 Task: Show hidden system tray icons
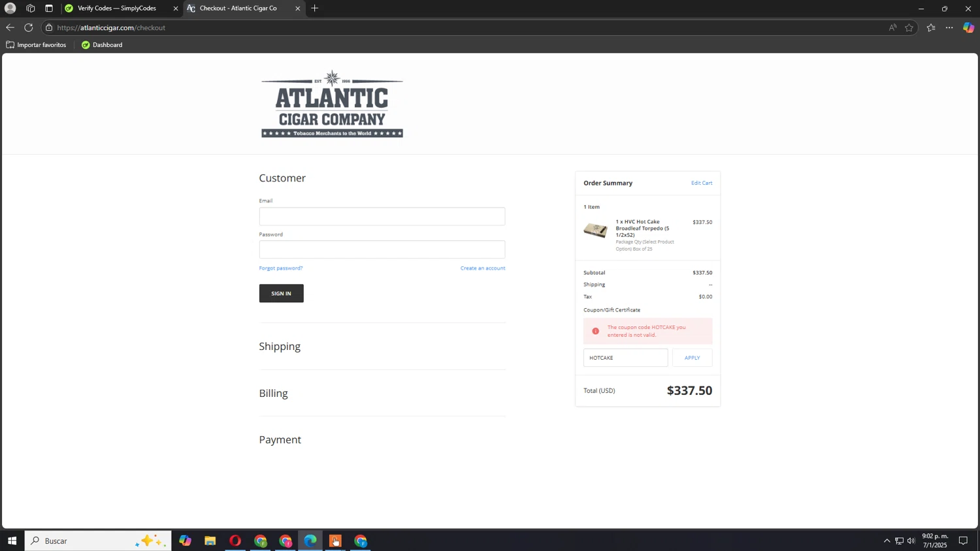tap(887, 541)
